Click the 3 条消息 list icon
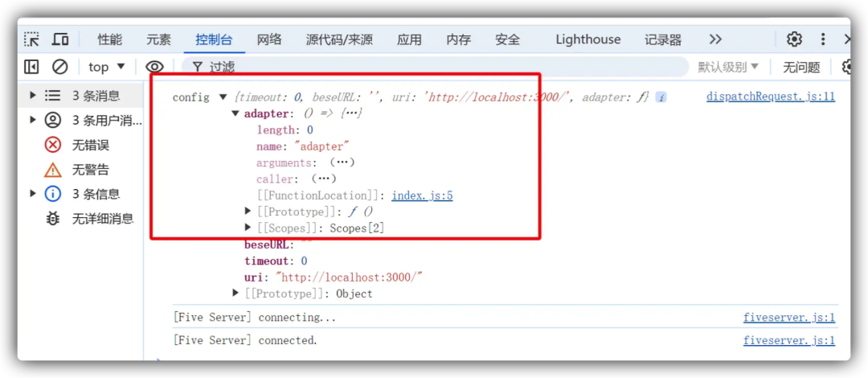This screenshot has height=378, width=868. click(52, 96)
